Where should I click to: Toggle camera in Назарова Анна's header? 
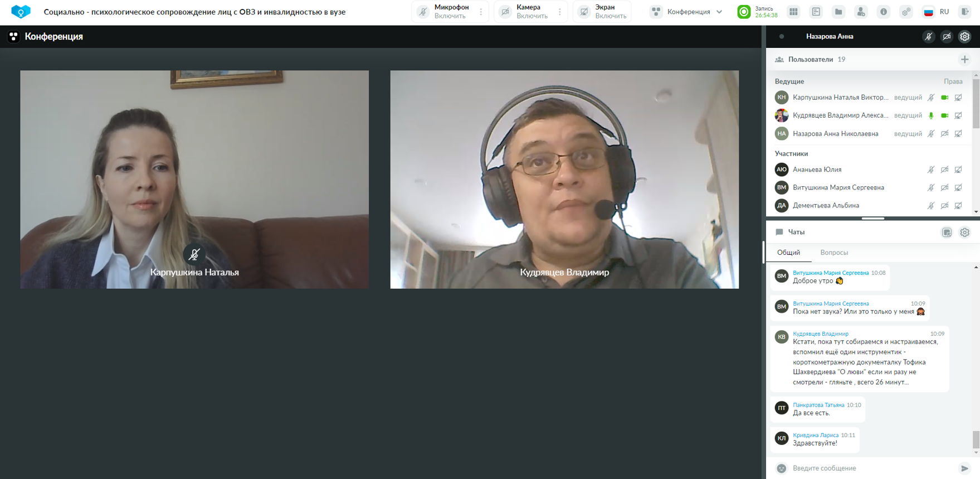pos(947,37)
